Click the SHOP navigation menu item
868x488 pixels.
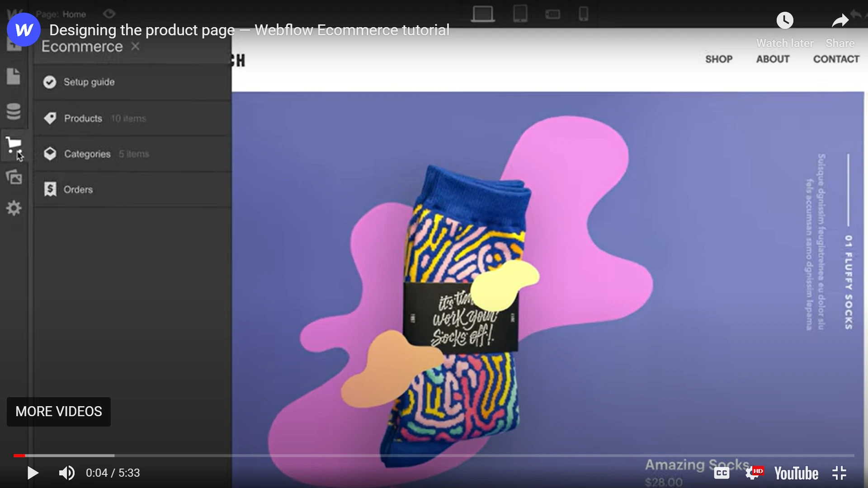718,60
